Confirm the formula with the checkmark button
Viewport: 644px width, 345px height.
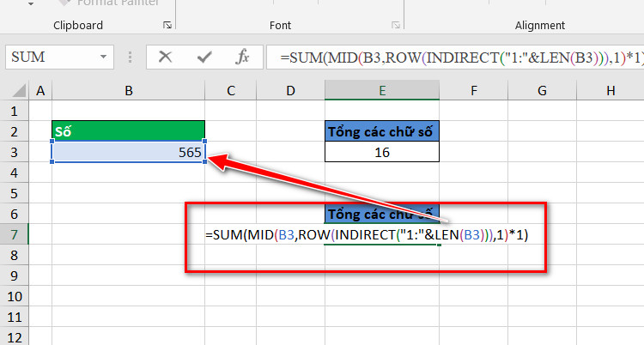[204, 57]
